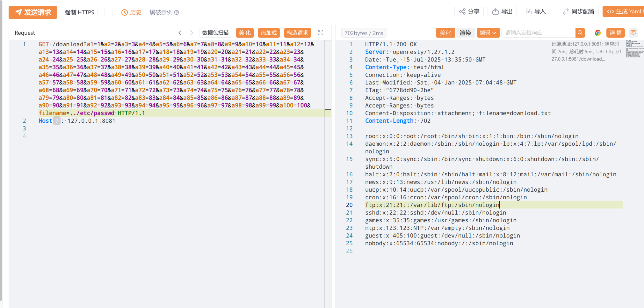The image size is (644, 308).
Task: Beautify the request with its 美化 button
Action: (x=245, y=33)
